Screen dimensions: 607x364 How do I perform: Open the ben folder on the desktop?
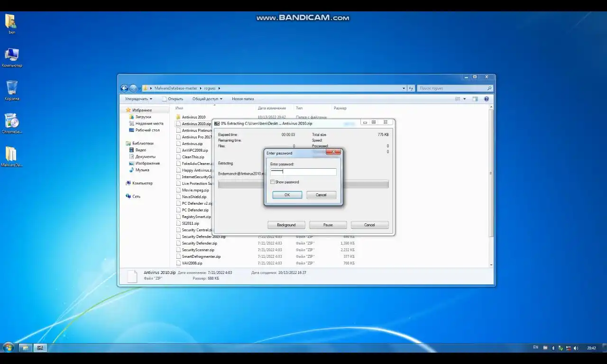(x=11, y=24)
